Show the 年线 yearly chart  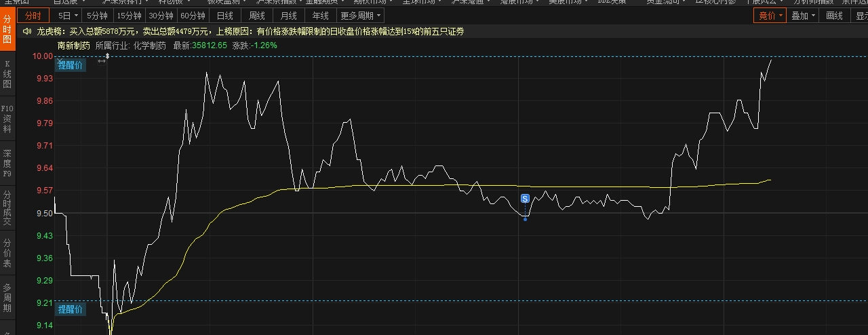(x=321, y=15)
